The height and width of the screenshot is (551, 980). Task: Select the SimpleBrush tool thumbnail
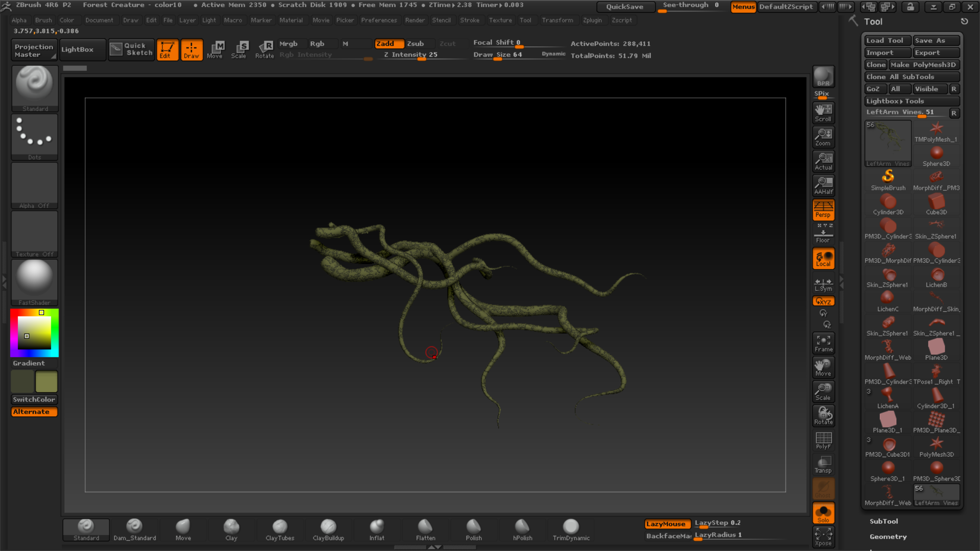pos(888,180)
